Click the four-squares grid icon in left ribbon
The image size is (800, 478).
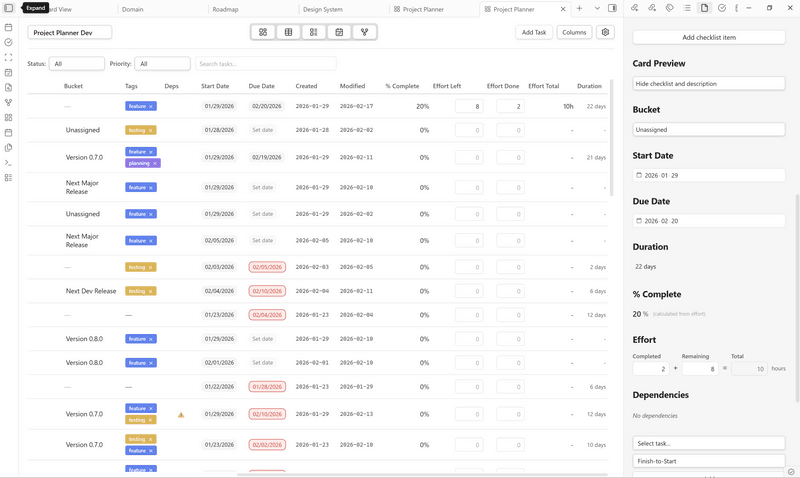click(8, 117)
